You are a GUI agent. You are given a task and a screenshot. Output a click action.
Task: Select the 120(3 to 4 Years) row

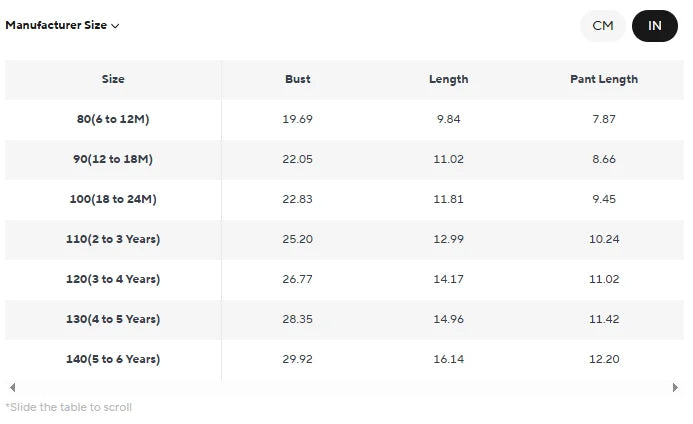[344, 279]
